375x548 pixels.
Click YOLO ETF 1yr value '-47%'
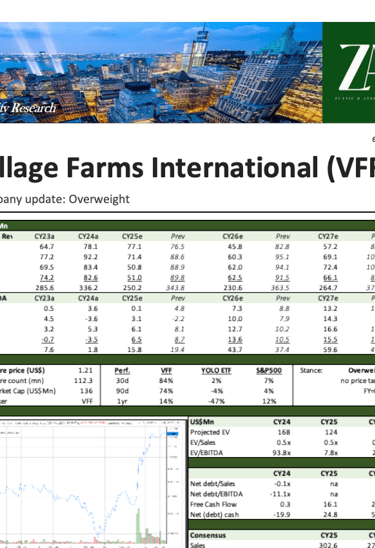coord(216,401)
